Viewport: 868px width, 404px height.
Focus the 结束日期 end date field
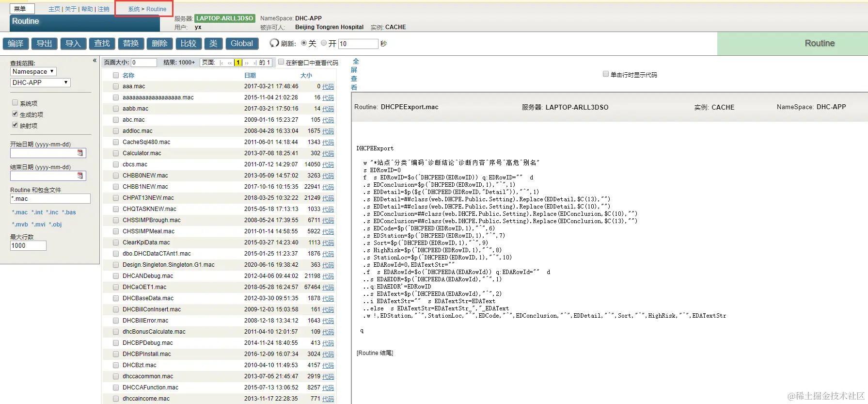pyautogui.click(x=48, y=176)
